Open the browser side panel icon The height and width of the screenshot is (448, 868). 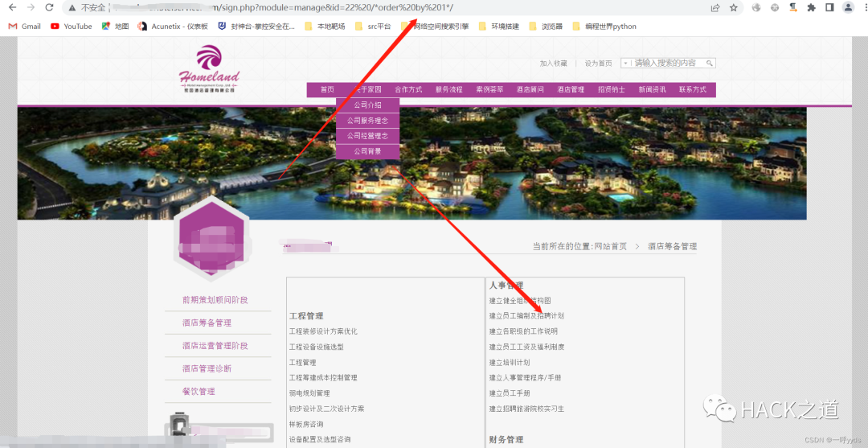pyautogui.click(x=829, y=7)
